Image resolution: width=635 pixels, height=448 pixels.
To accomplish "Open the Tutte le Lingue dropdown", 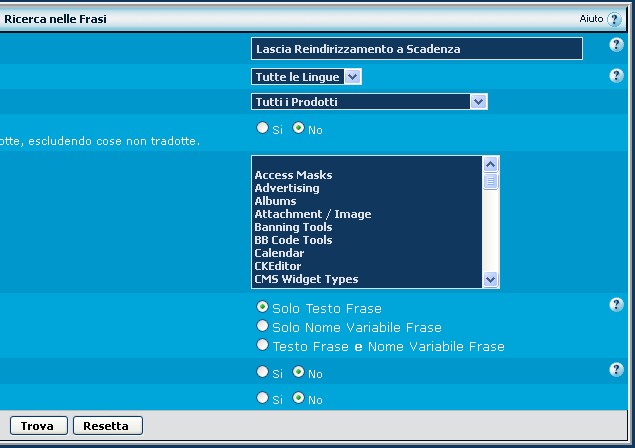I will [306, 76].
